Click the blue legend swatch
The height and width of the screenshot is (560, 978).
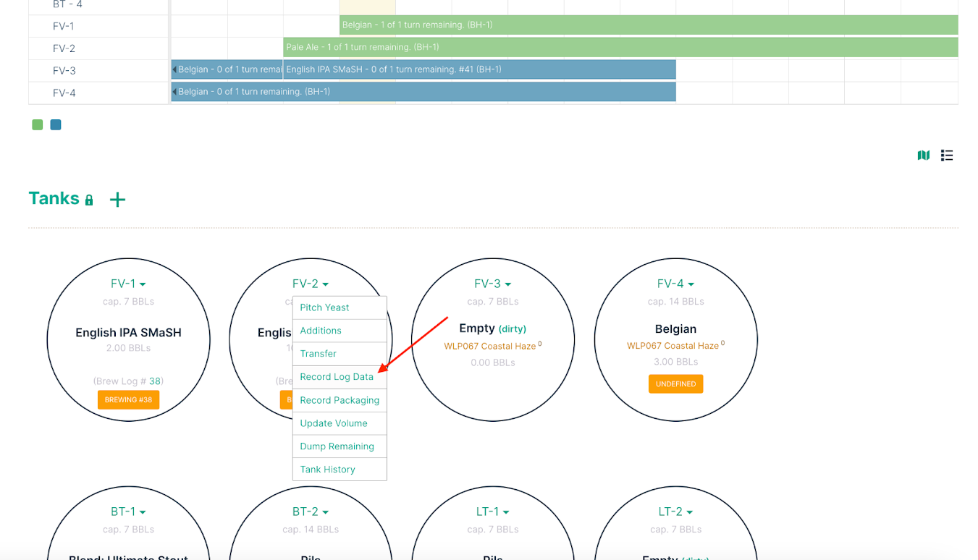56,124
